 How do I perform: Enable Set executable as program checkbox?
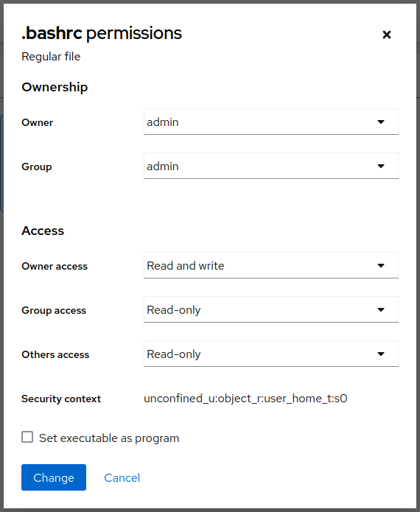27,437
